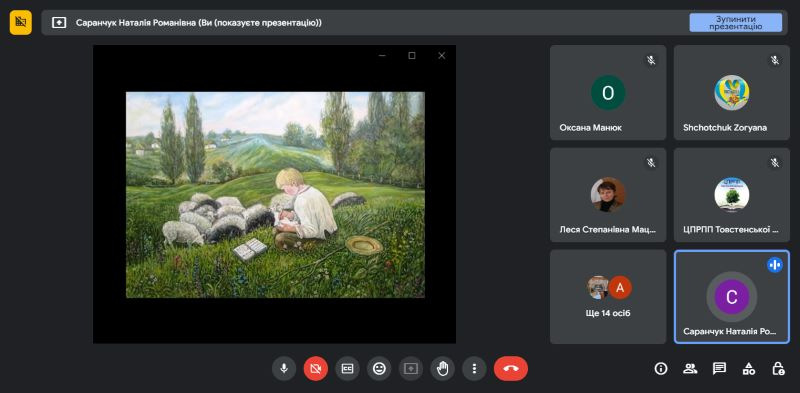Select the ЦПРПП Товстенської participant tile
Viewport: 800px width, 393px height.
click(732, 195)
